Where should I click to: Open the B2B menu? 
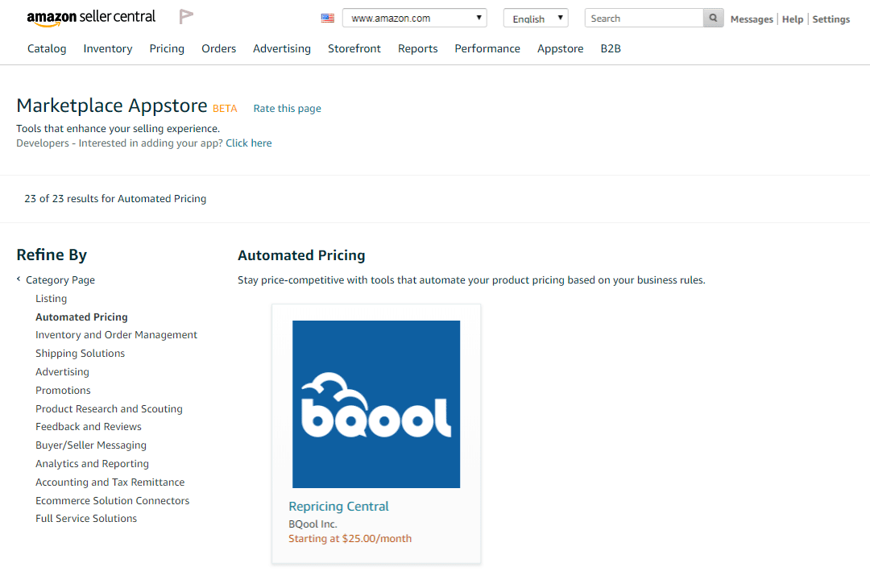click(x=611, y=49)
